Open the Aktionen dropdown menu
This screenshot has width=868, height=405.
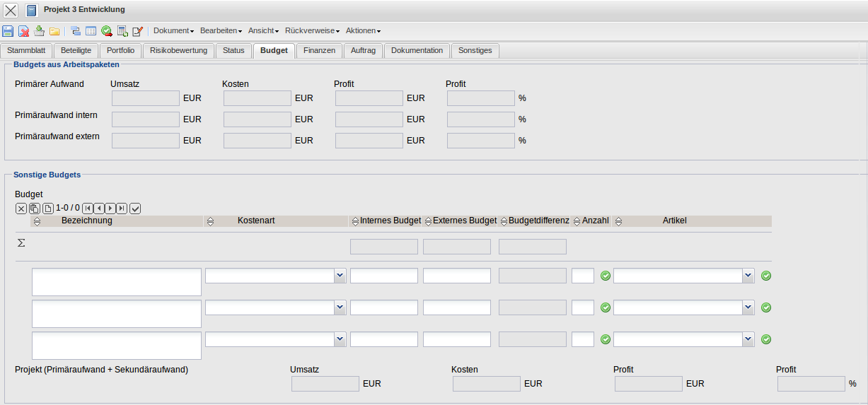coord(363,31)
